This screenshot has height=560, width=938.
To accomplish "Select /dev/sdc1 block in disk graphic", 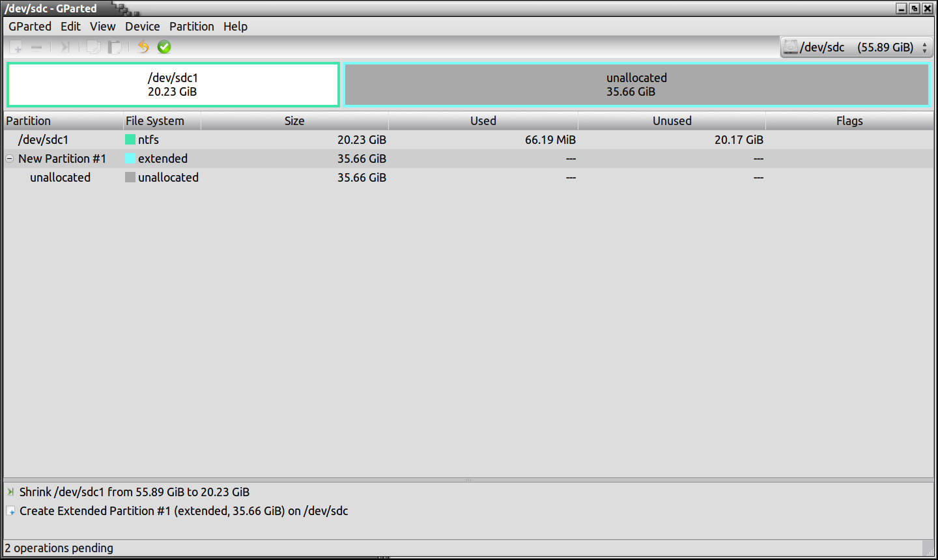I will pyautogui.click(x=173, y=85).
